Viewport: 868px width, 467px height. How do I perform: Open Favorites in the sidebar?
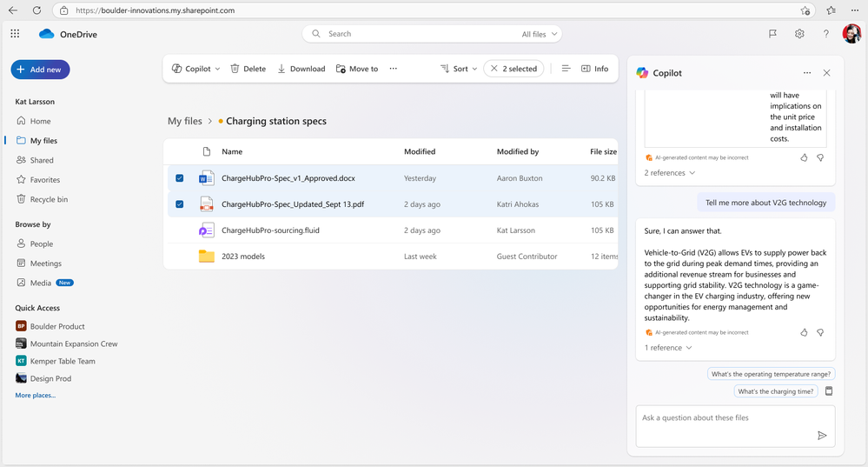click(x=38, y=179)
